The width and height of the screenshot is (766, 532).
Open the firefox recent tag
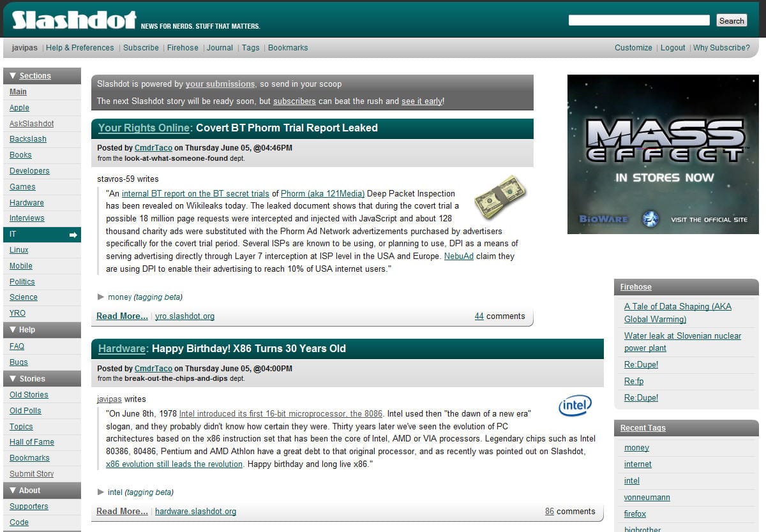(635, 514)
